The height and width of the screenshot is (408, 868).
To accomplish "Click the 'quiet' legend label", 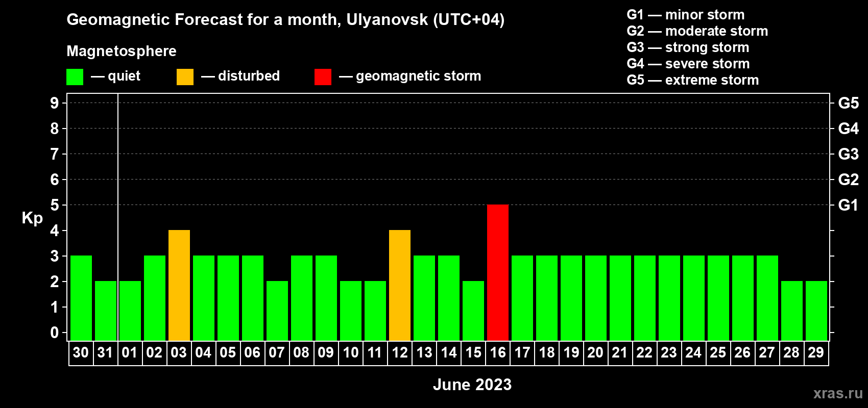I will tap(124, 76).
